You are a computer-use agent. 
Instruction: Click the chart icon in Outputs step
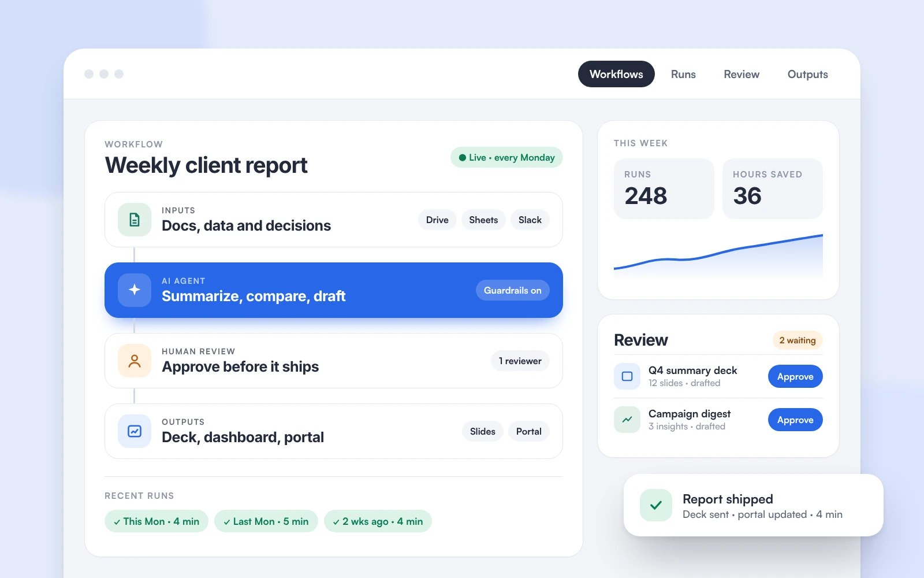tap(135, 431)
